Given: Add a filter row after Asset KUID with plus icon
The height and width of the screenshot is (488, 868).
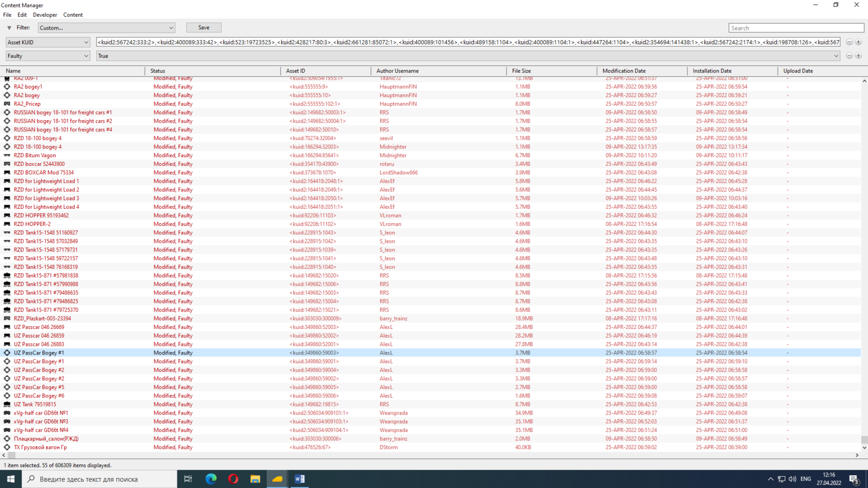Looking at the screenshot, I should [858, 42].
